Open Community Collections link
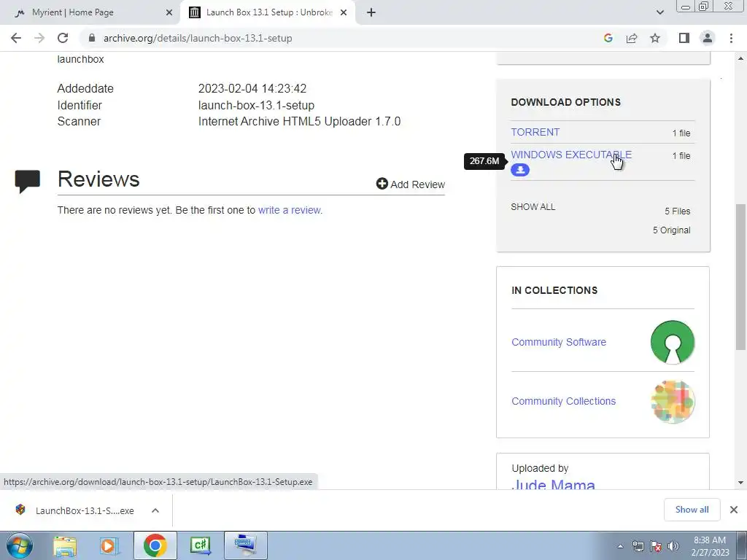This screenshot has height=560, width=747. pyautogui.click(x=564, y=401)
